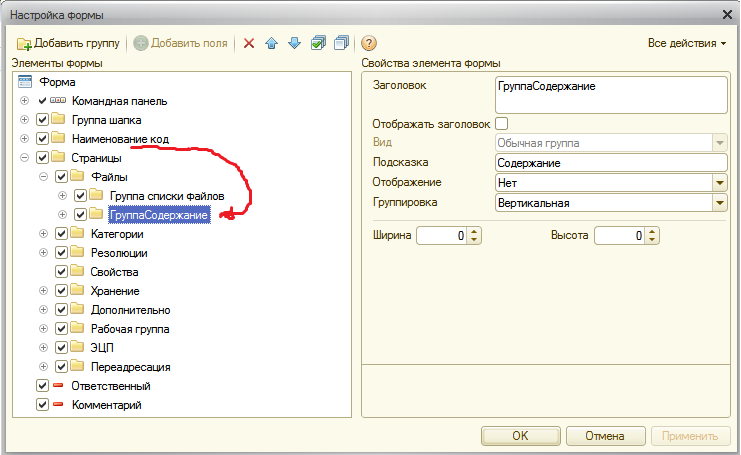
Task: Select the Форма root icon
Action: (25, 82)
